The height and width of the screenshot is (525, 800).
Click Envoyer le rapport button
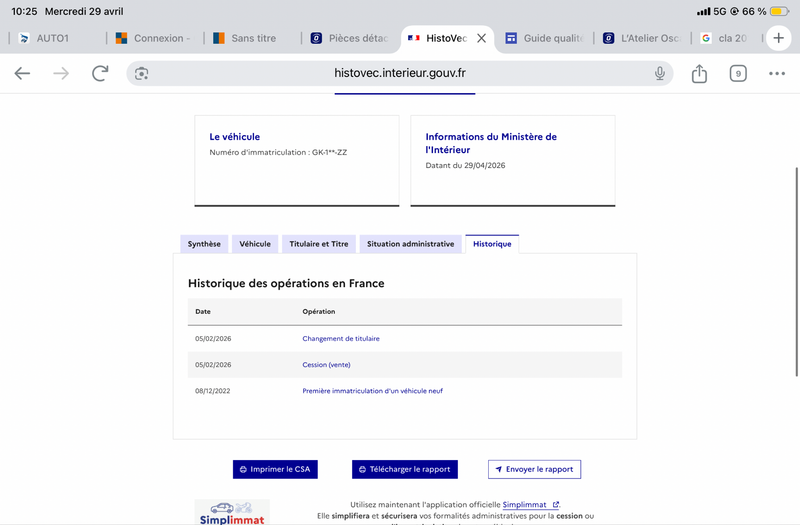[x=534, y=469]
